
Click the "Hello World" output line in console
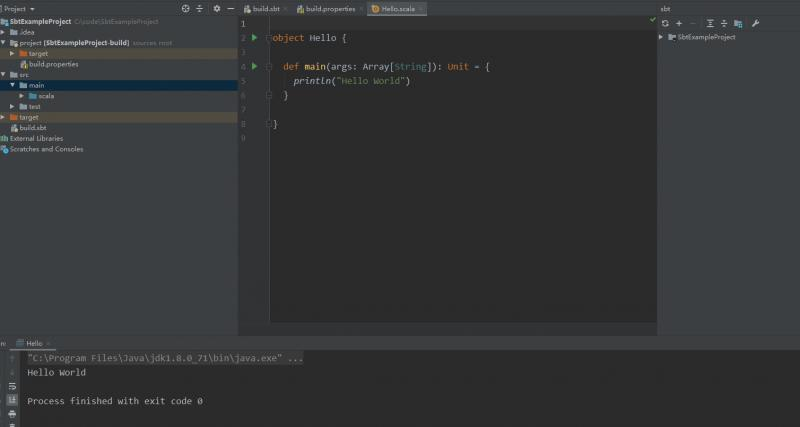coord(57,372)
